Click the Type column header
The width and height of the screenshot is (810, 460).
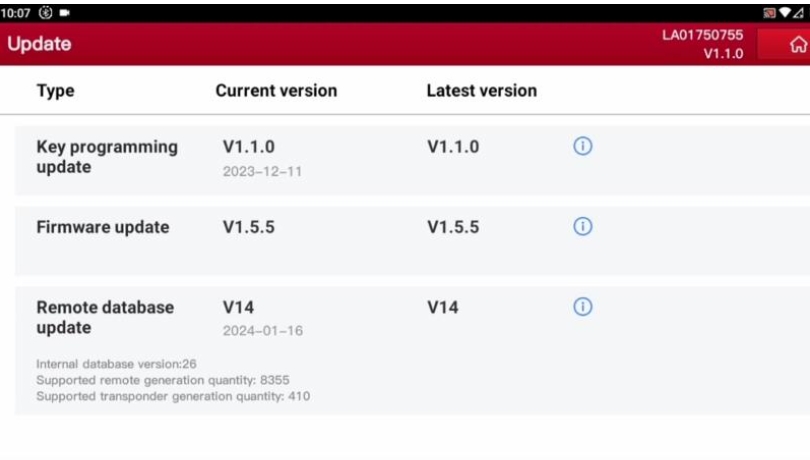tap(55, 90)
